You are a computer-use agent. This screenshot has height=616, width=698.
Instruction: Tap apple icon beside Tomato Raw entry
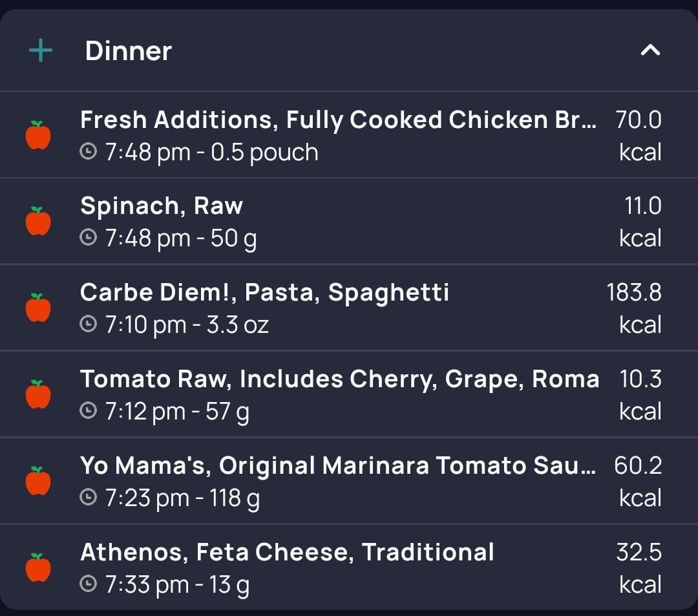point(38,394)
